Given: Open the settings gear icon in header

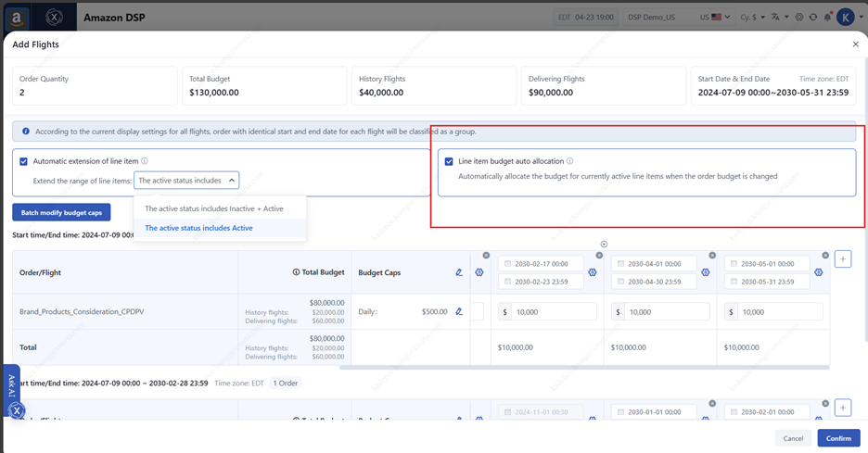Looking at the screenshot, I should 799,18.
